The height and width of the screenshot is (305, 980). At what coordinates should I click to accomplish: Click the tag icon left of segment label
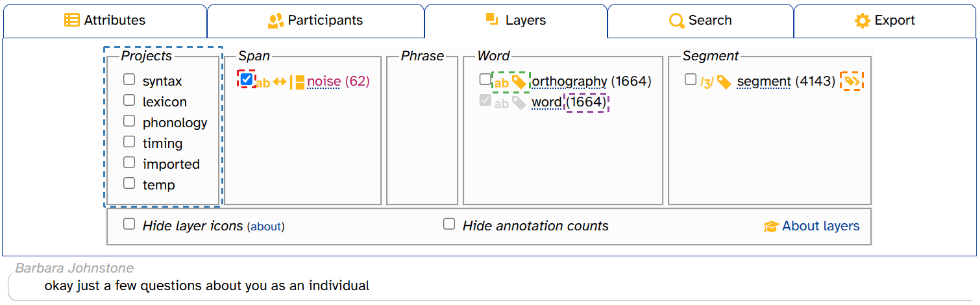point(724,82)
